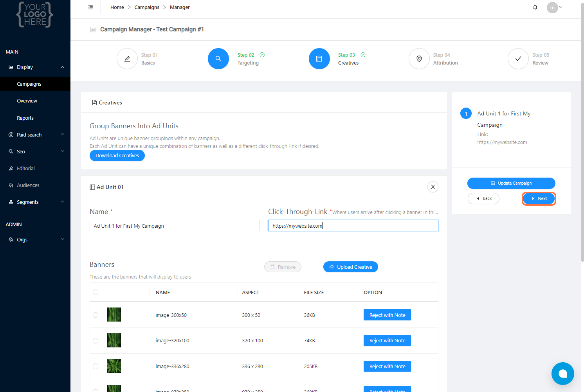Viewport: 584px width, 392px height.
Task: Click the Step 01 Basics pencil icon
Action: click(127, 59)
